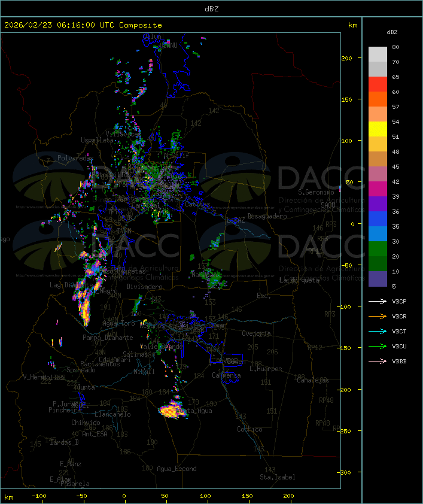Click the Ant_ESA place label

pyautogui.click(x=95, y=434)
